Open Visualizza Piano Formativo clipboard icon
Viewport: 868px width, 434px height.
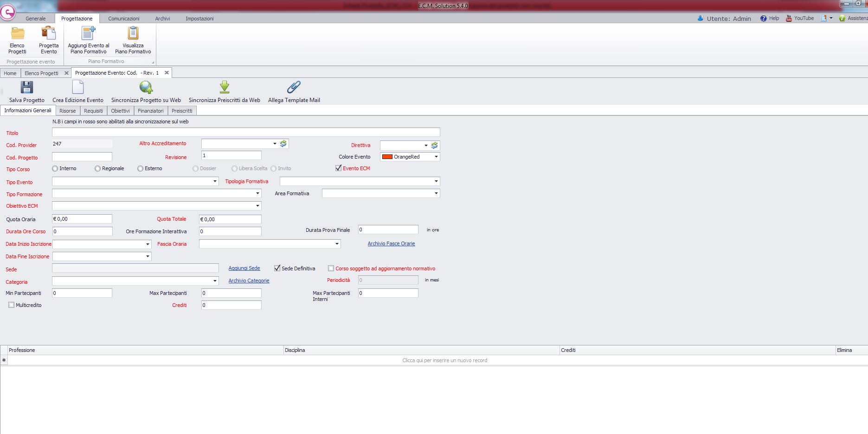click(133, 33)
